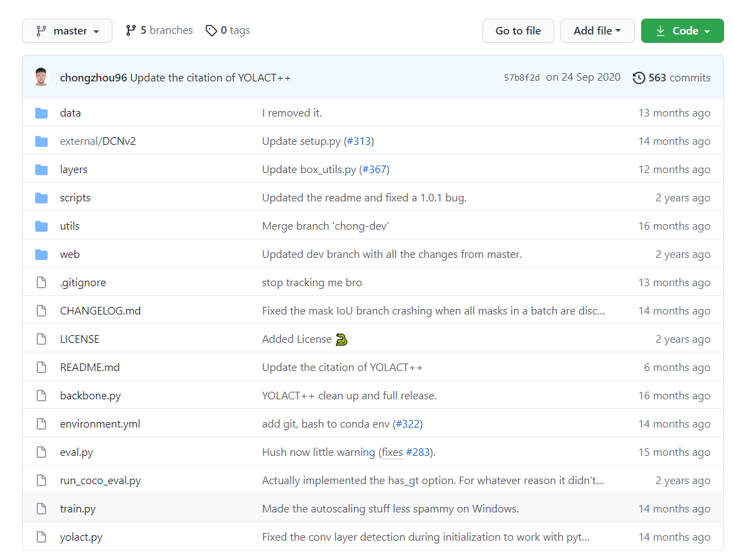Open chongzhou96 user profile link
The width and height of the screenshot is (733, 560).
pyautogui.click(x=93, y=78)
